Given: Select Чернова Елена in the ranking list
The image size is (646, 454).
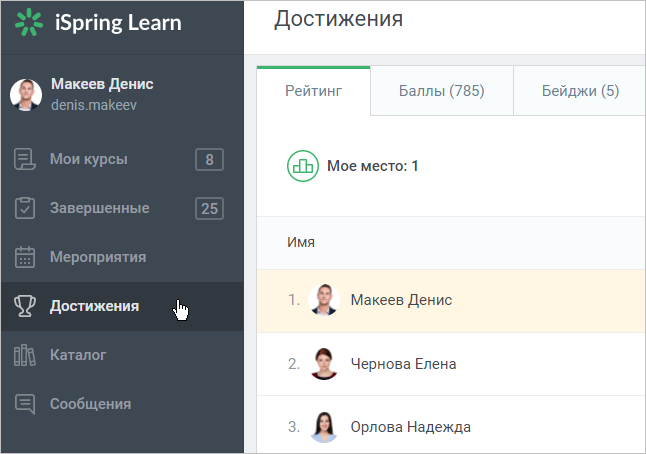Looking at the screenshot, I should [403, 364].
